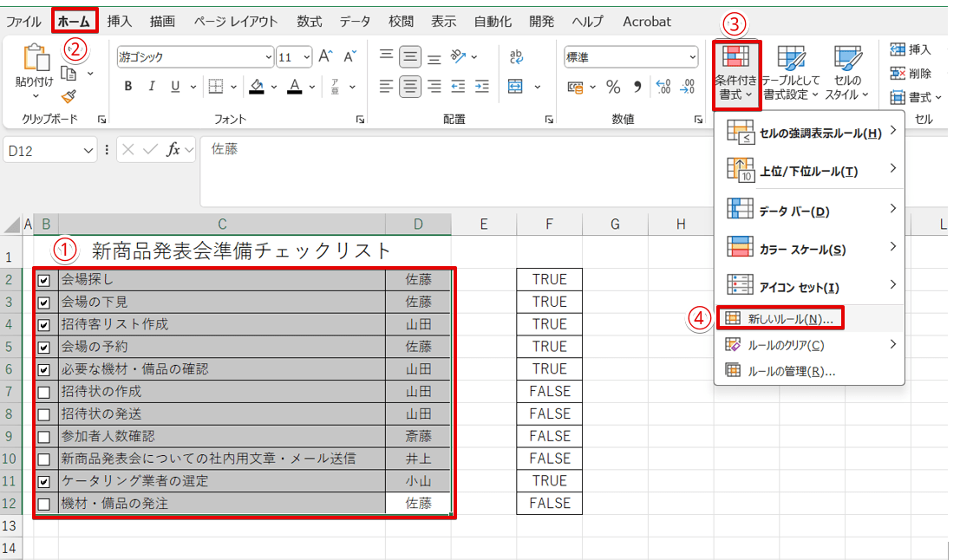Open the font size dropdown showing 11
The width and height of the screenshot is (960, 560).
tap(307, 57)
